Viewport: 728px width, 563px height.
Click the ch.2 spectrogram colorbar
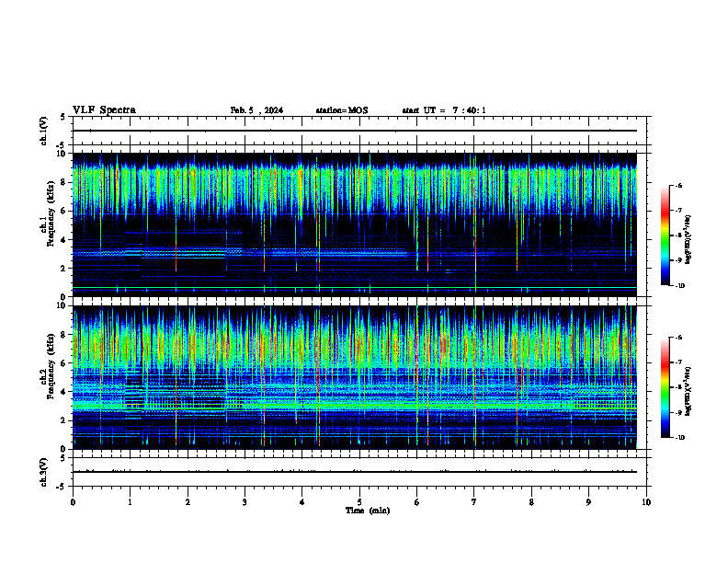(x=665, y=387)
